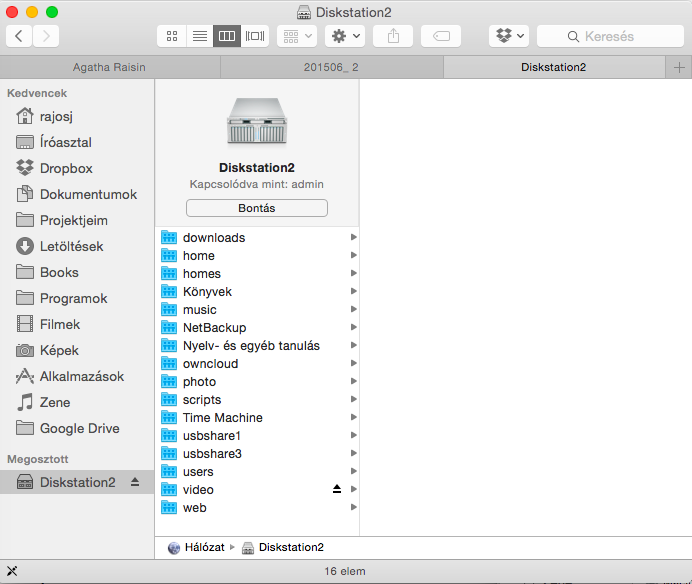The image size is (692, 584).
Task: Go forward with the right arrow button
Action: pos(46,36)
